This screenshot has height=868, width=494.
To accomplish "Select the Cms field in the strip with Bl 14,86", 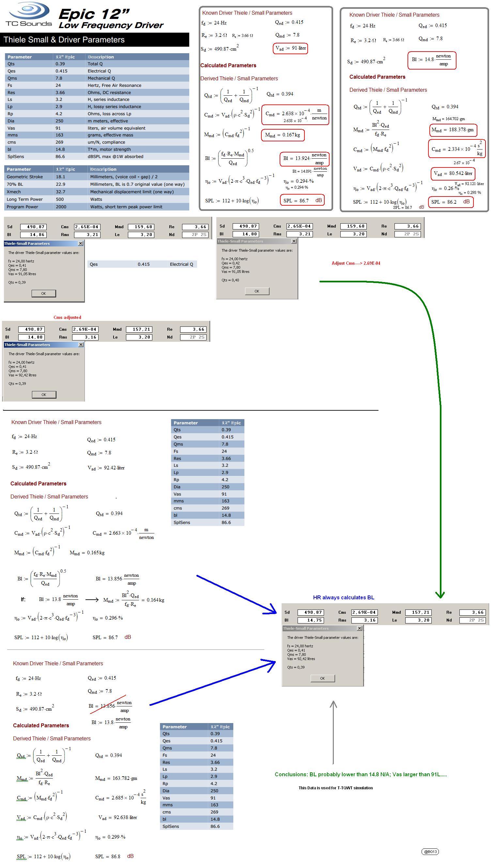I will click(87, 227).
